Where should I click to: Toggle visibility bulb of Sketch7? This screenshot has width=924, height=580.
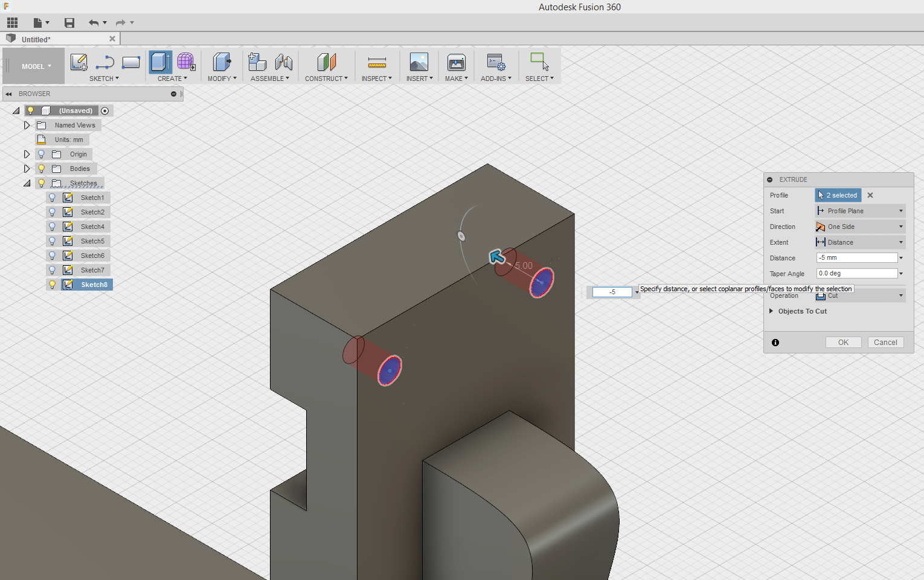(53, 270)
